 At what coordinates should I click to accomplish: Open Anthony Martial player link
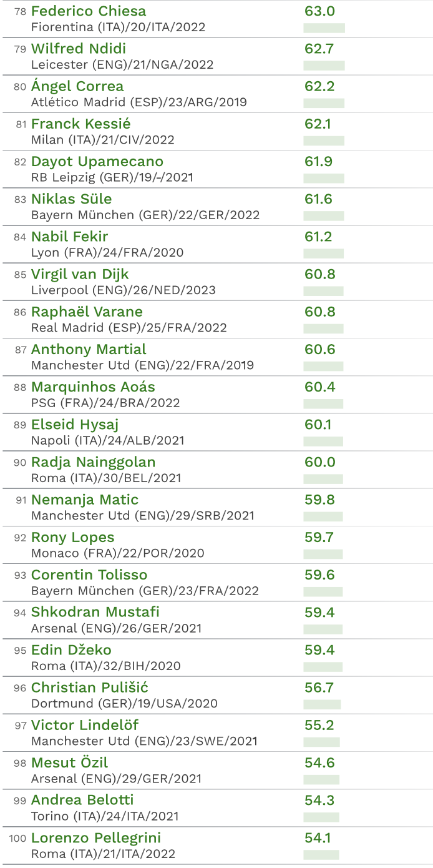click(x=89, y=349)
